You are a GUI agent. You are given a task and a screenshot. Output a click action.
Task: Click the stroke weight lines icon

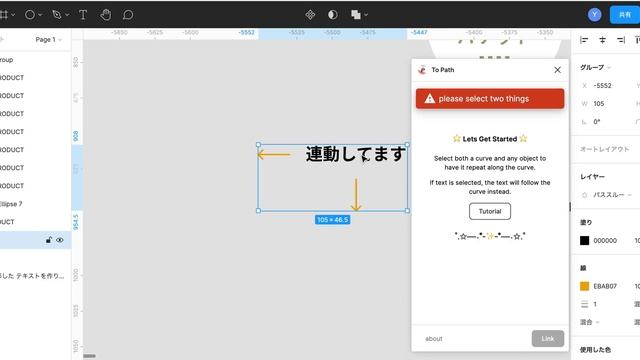[x=584, y=304]
